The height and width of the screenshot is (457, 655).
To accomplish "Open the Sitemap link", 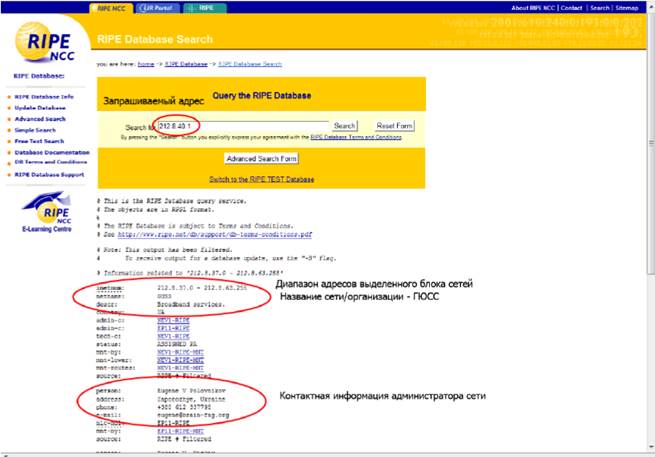I will [x=627, y=8].
